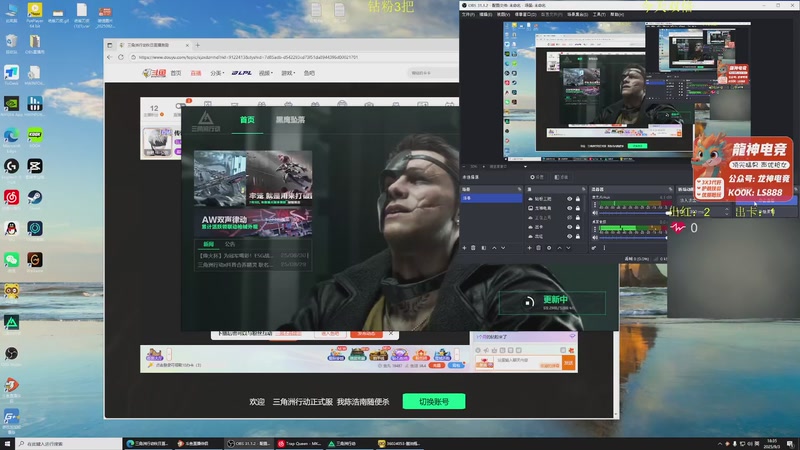Open OBS source 属性 properties button
This screenshot has height=450, width=800.
coord(537,177)
